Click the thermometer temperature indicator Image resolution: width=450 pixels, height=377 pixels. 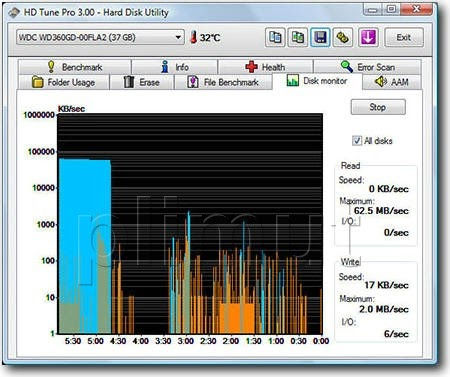coord(193,37)
